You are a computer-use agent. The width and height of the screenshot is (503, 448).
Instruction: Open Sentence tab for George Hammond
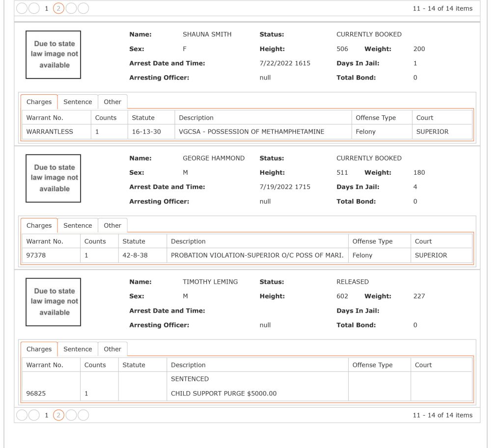pyautogui.click(x=78, y=226)
